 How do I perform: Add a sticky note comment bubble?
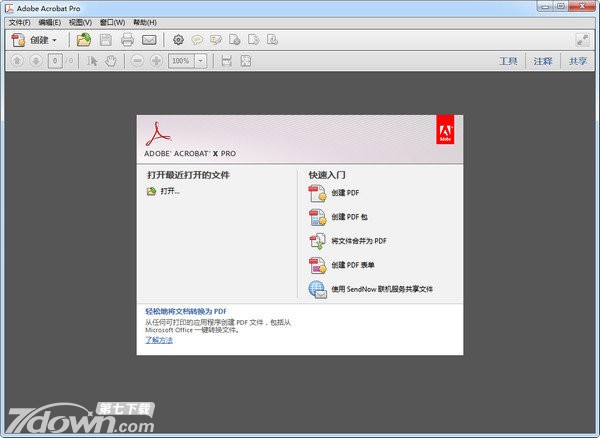[197, 40]
